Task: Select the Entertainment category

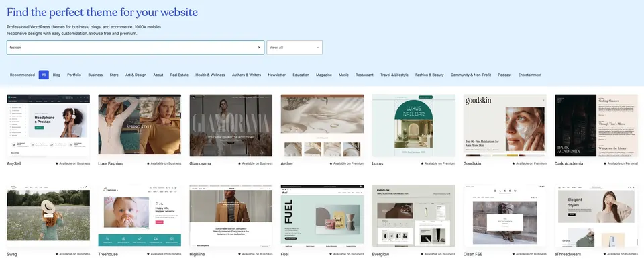Action: point(530,75)
